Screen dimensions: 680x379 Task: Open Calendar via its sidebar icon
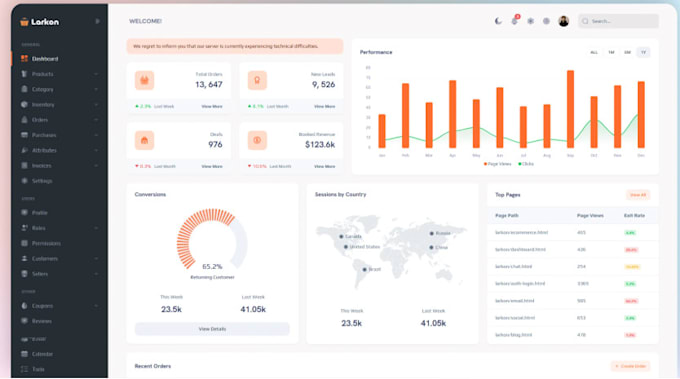click(x=24, y=354)
